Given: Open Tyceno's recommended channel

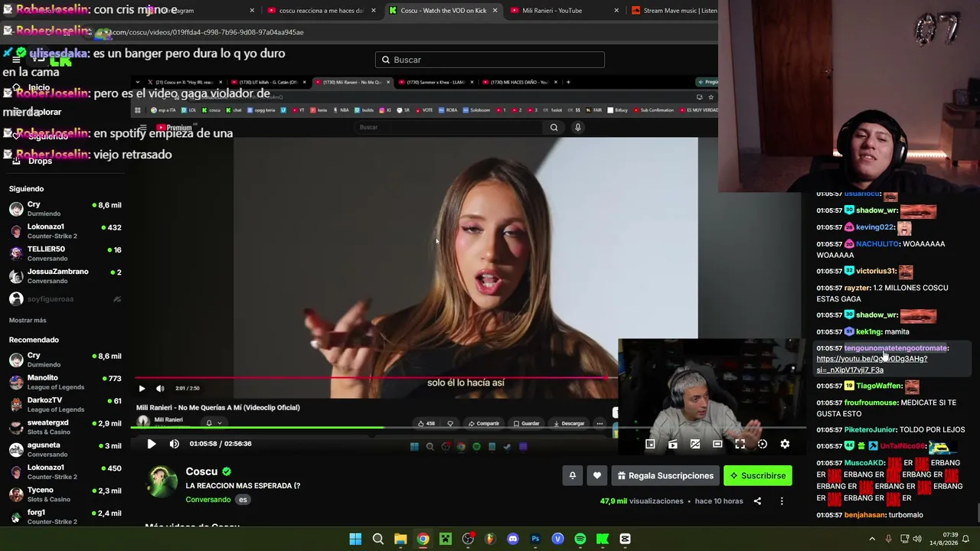Looking at the screenshot, I should pos(64,494).
